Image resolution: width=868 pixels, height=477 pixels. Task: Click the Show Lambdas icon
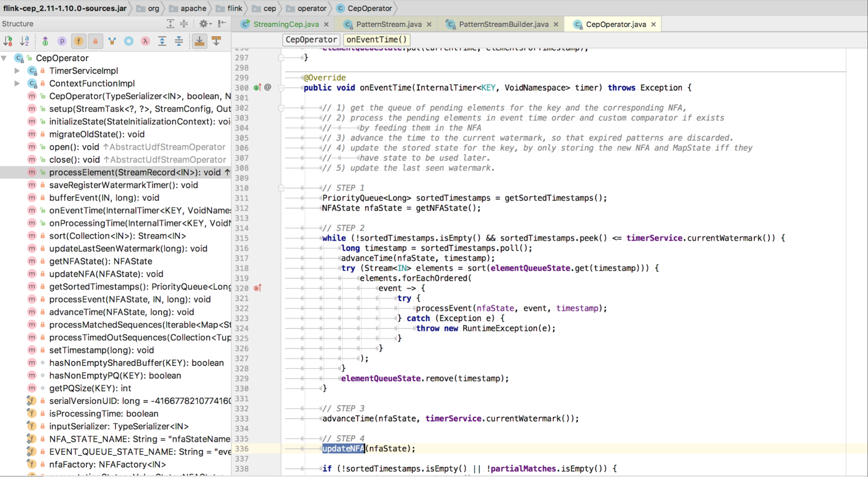pos(145,41)
